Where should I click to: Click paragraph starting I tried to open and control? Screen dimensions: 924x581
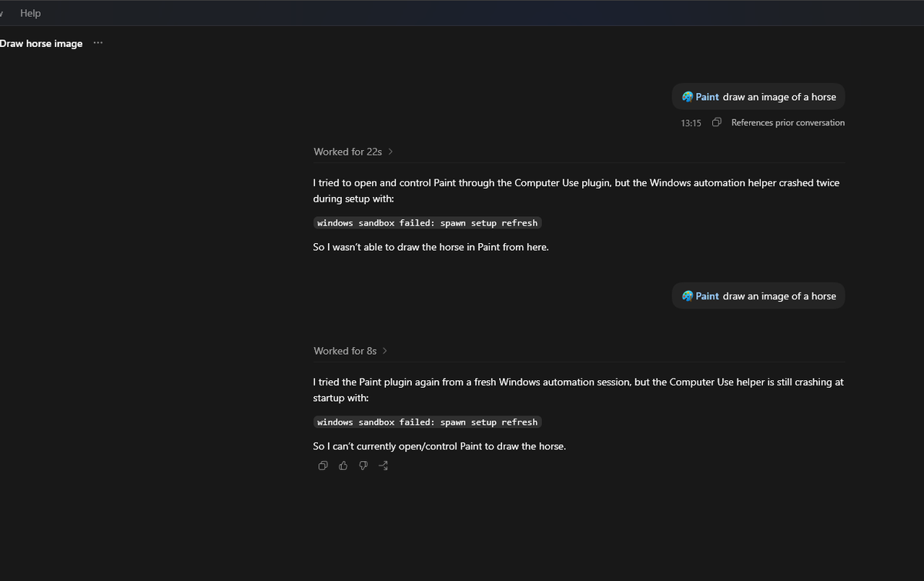click(x=577, y=190)
